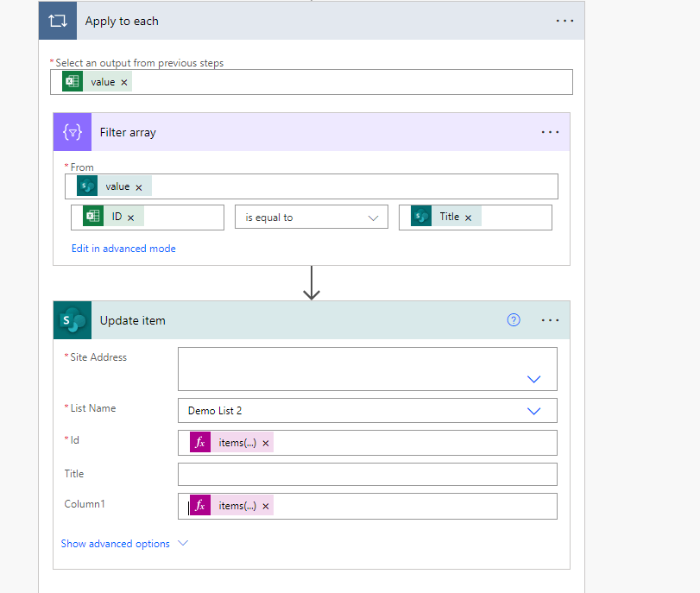Click the SharePoint icon in the From field token
This screenshot has height=593, width=700.
86,185
